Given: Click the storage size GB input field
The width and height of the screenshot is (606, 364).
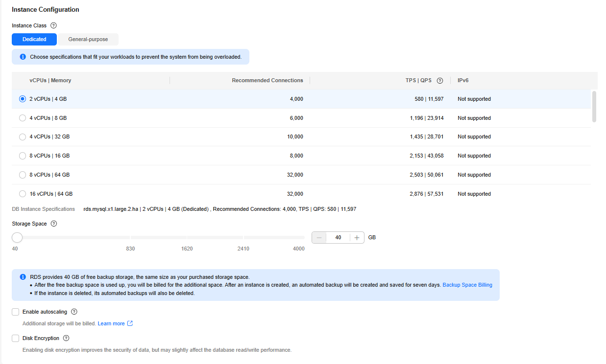Looking at the screenshot, I should [x=338, y=237].
